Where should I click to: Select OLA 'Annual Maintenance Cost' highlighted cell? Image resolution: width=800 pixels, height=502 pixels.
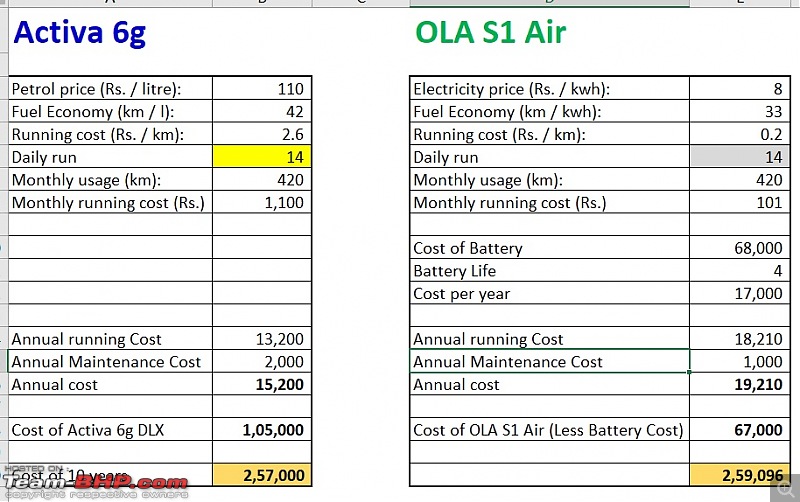click(x=549, y=361)
